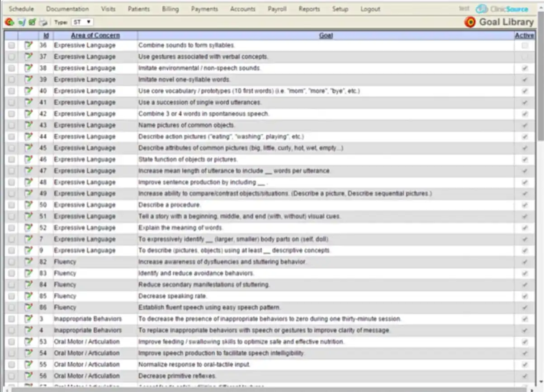Image resolution: width=544 pixels, height=392 pixels.
Task: Click the blue toolbar icon next to refresh
Action: click(x=20, y=22)
